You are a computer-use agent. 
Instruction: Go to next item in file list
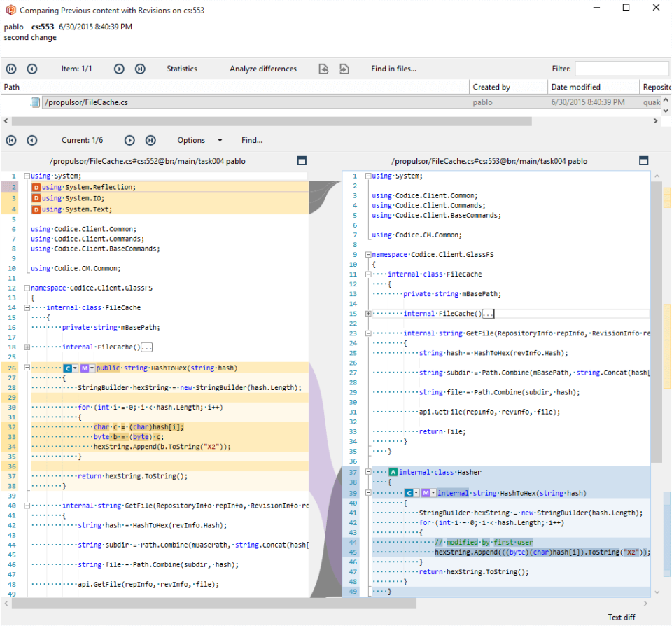click(120, 69)
